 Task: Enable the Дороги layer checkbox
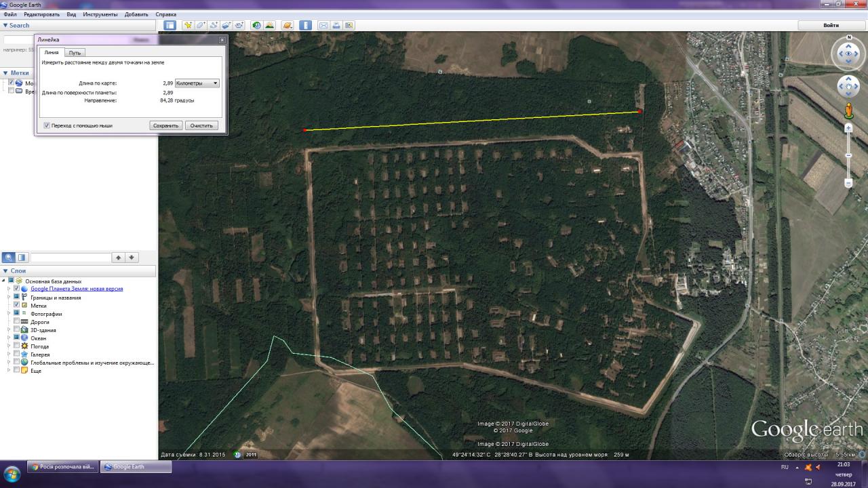17,322
